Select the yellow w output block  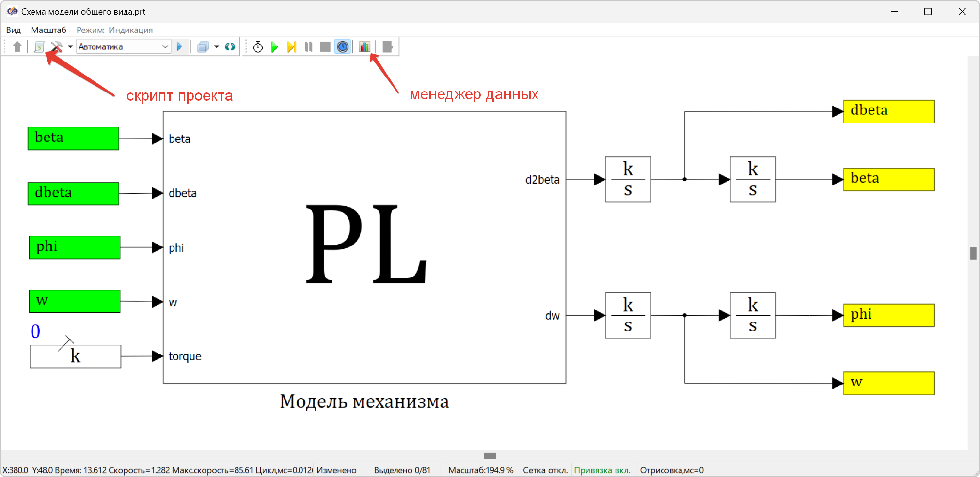[889, 383]
